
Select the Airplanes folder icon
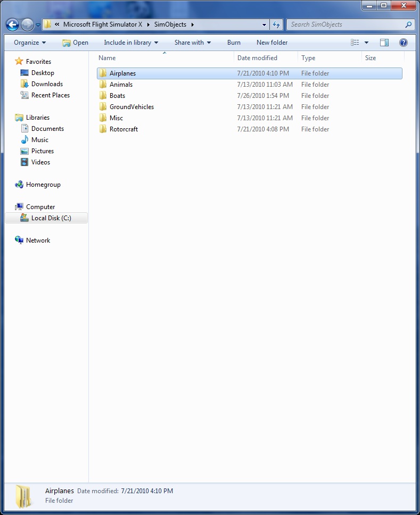pyautogui.click(x=103, y=73)
